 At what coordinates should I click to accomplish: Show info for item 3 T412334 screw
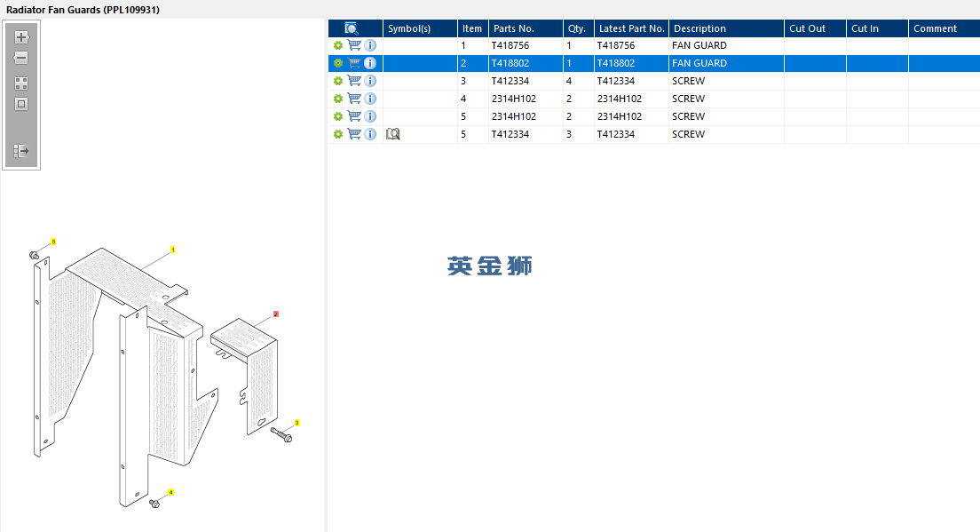click(371, 82)
